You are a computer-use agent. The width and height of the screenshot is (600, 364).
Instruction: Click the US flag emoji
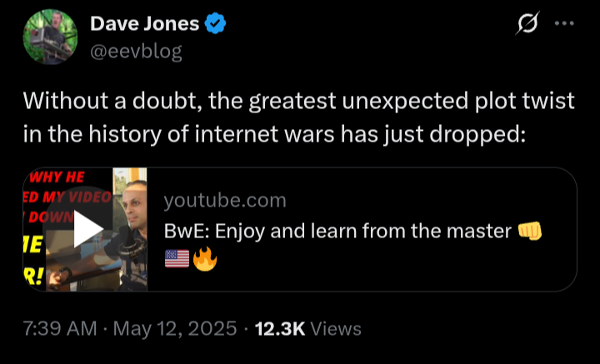[177, 259]
